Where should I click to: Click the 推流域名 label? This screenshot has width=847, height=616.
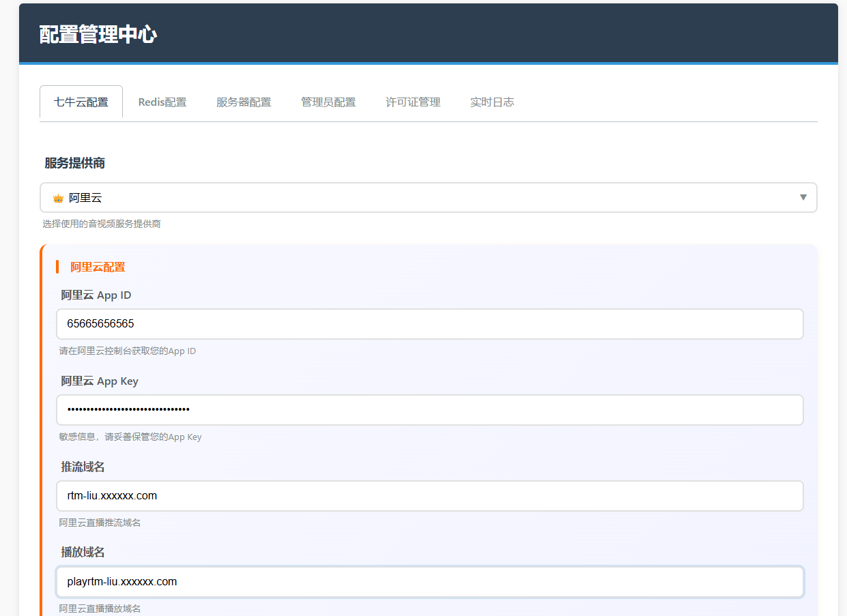click(x=83, y=467)
